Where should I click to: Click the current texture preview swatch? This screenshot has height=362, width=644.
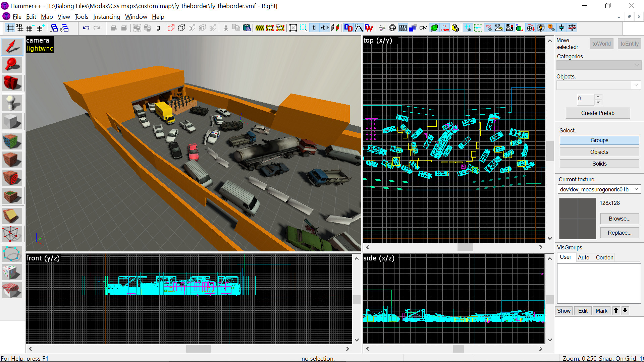[577, 218]
